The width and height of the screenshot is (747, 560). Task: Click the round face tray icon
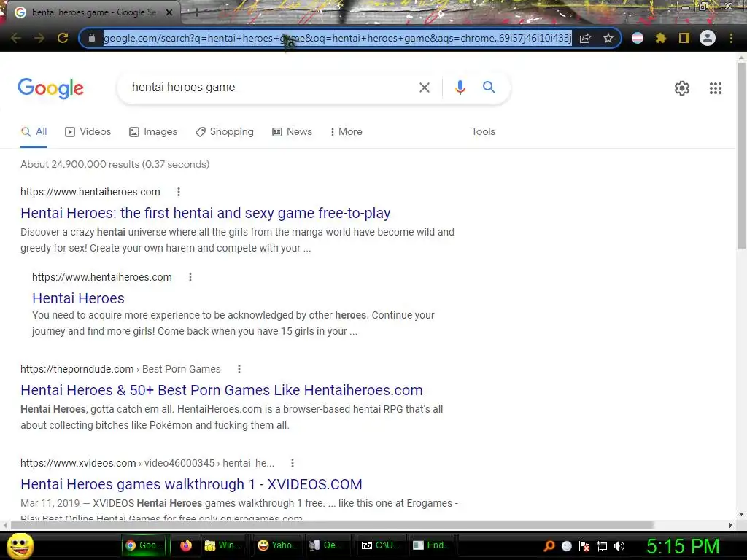[x=566, y=546]
